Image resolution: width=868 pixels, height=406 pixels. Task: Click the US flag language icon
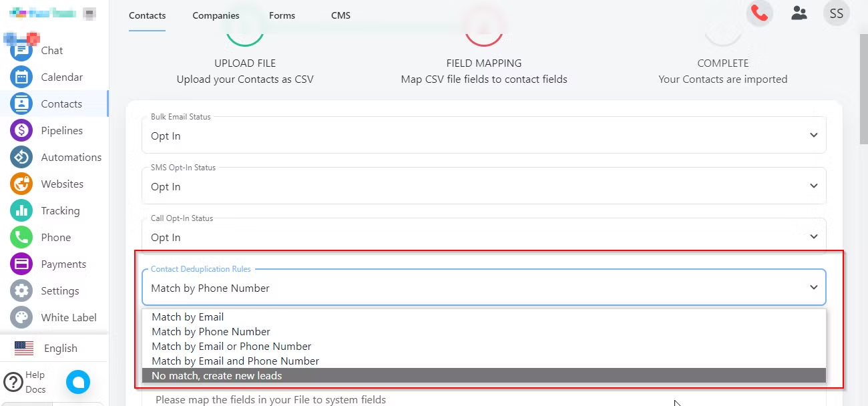(x=23, y=348)
